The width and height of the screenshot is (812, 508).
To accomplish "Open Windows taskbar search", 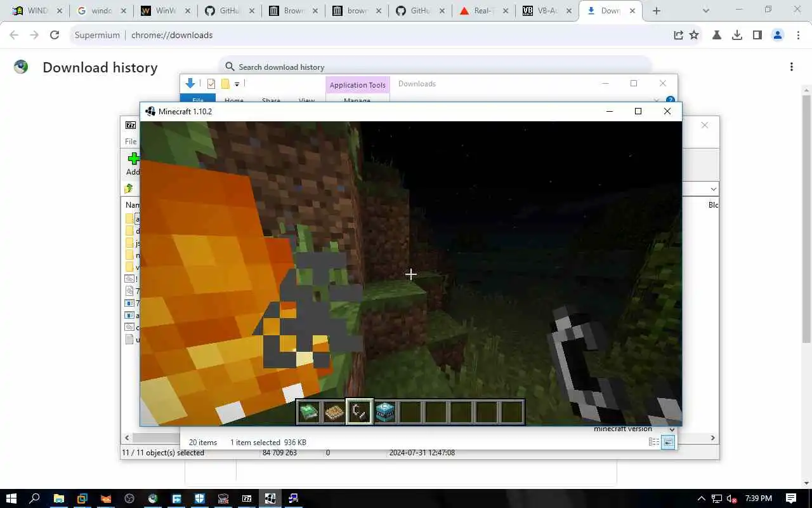I will 35,498.
